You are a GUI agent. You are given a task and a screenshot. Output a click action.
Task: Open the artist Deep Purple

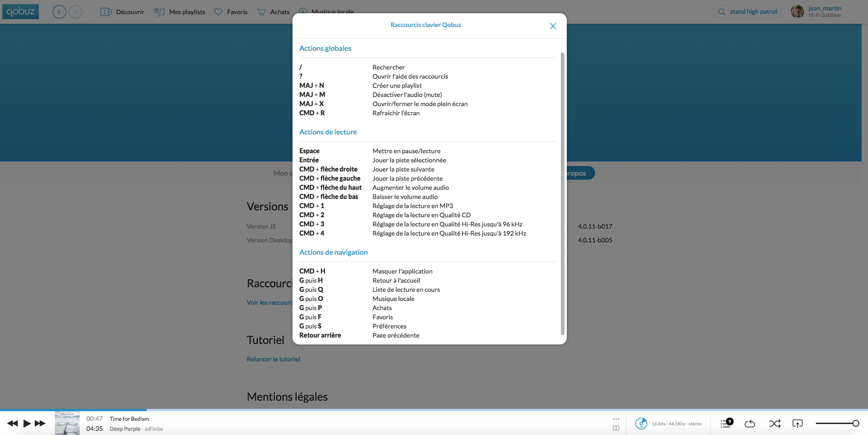[125, 429]
